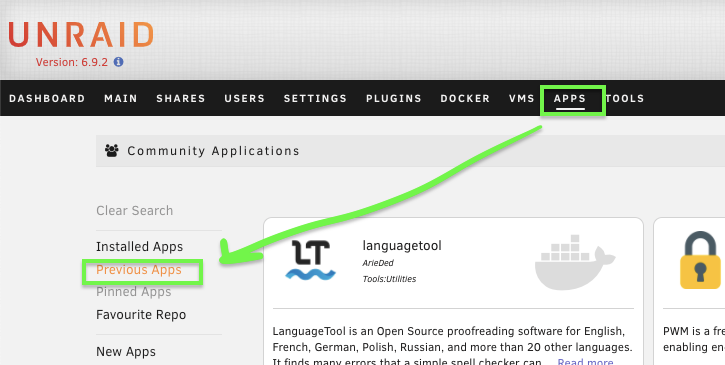
Task: Switch to the VMS tab
Action: [x=522, y=99]
